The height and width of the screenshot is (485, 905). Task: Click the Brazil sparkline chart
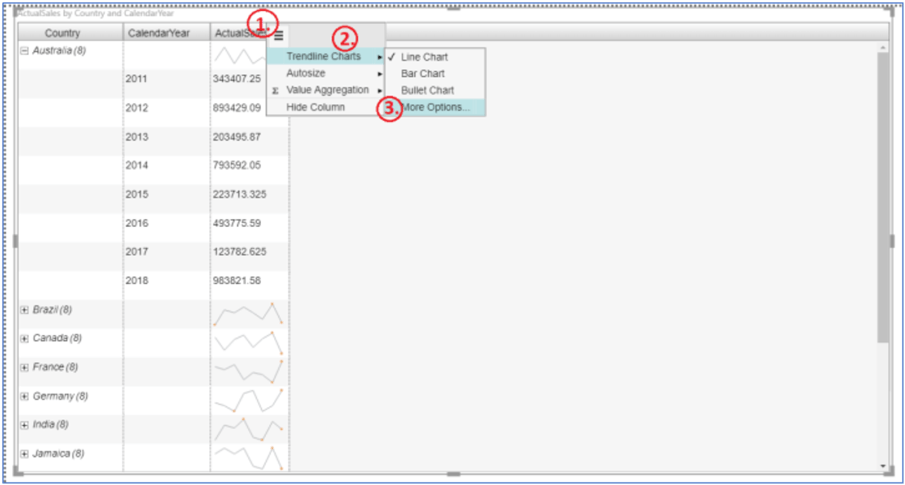[248, 314]
